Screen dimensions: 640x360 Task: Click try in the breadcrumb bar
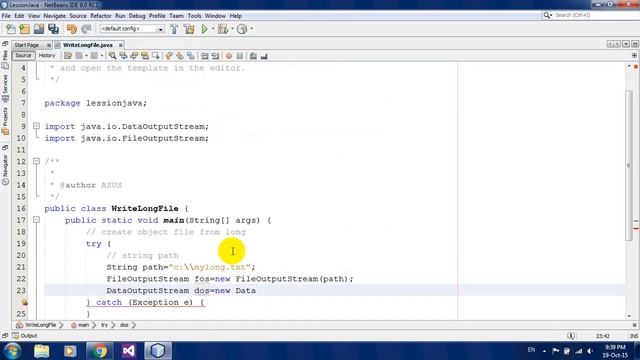(x=104, y=325)
